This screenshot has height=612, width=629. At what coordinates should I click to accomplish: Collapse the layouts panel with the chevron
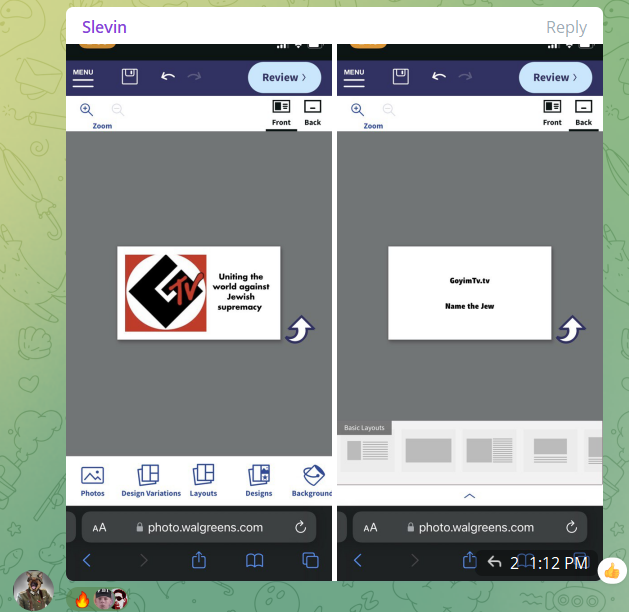(x=469, y=496)
